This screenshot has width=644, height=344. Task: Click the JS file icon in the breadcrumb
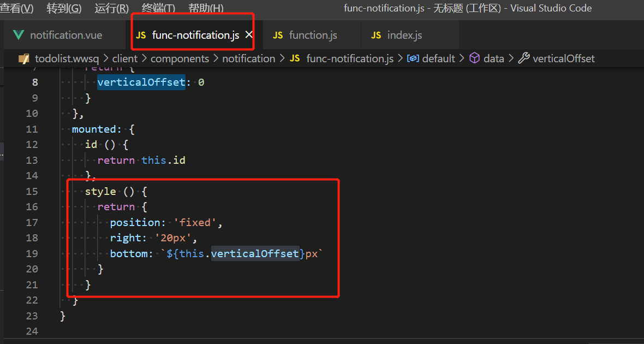pyautogui.click(x=295, y=58)
